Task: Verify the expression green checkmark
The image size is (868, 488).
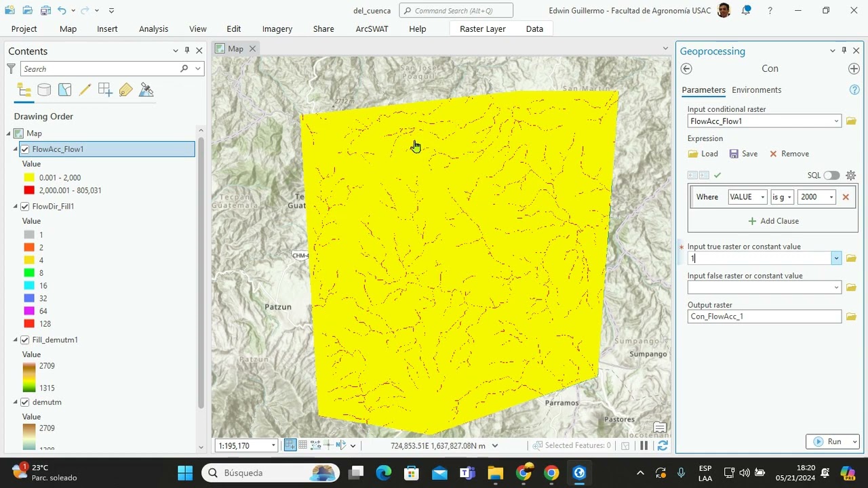Action: pyautogui.click(x=717, y=175)
